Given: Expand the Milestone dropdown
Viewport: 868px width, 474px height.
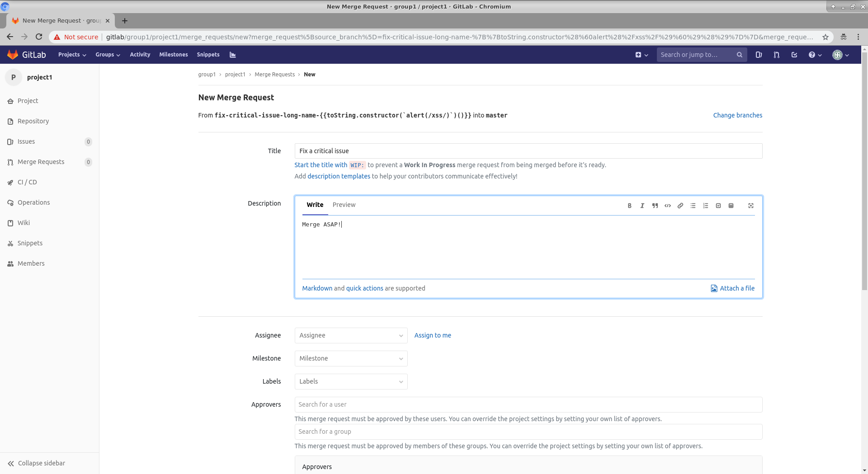Looking at the screenshot, I should coord(351,358).
